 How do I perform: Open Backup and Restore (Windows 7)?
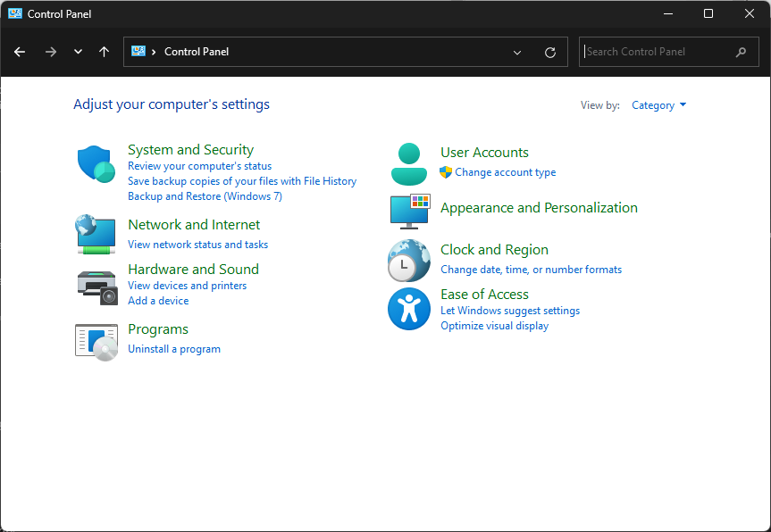[205, 196]
